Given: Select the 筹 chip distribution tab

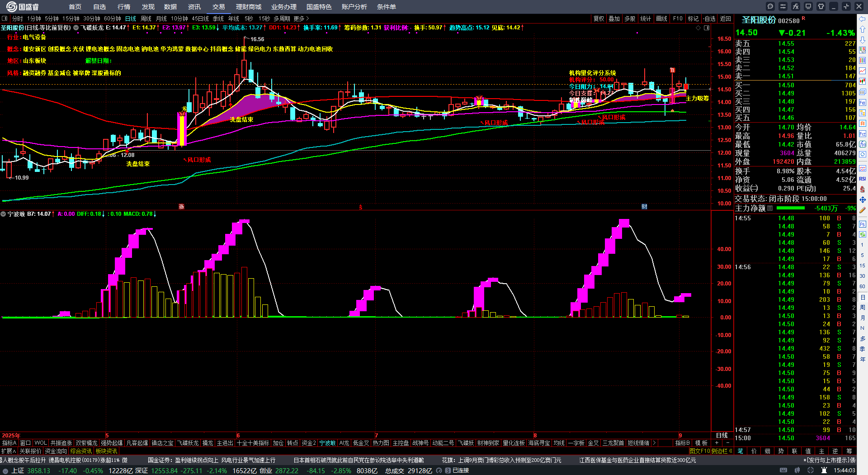Looking at the screenshot, I should tap(849, 451).
